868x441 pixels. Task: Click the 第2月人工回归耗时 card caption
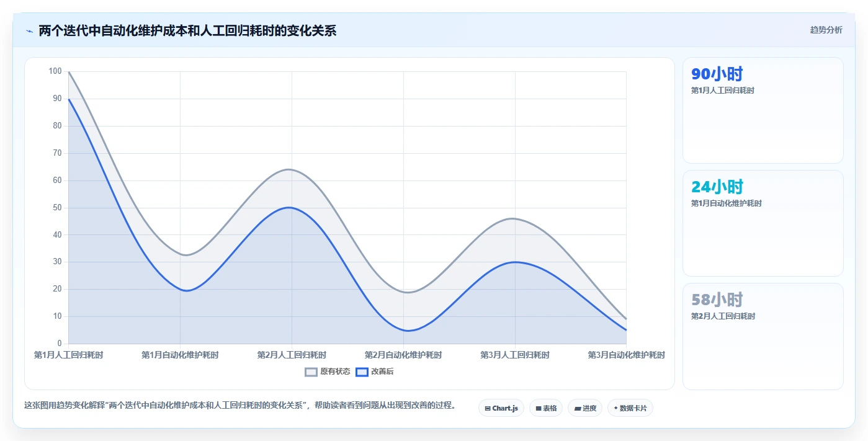723,316
